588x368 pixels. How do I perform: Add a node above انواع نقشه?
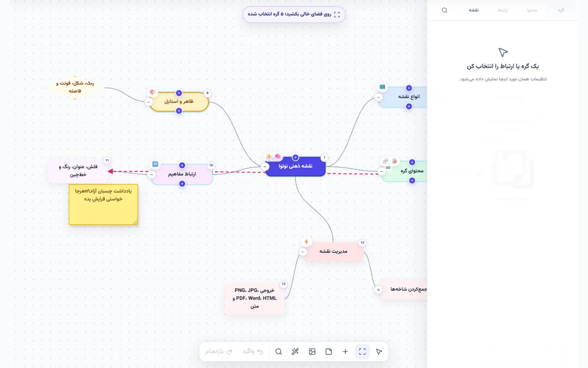pos(409,88)
